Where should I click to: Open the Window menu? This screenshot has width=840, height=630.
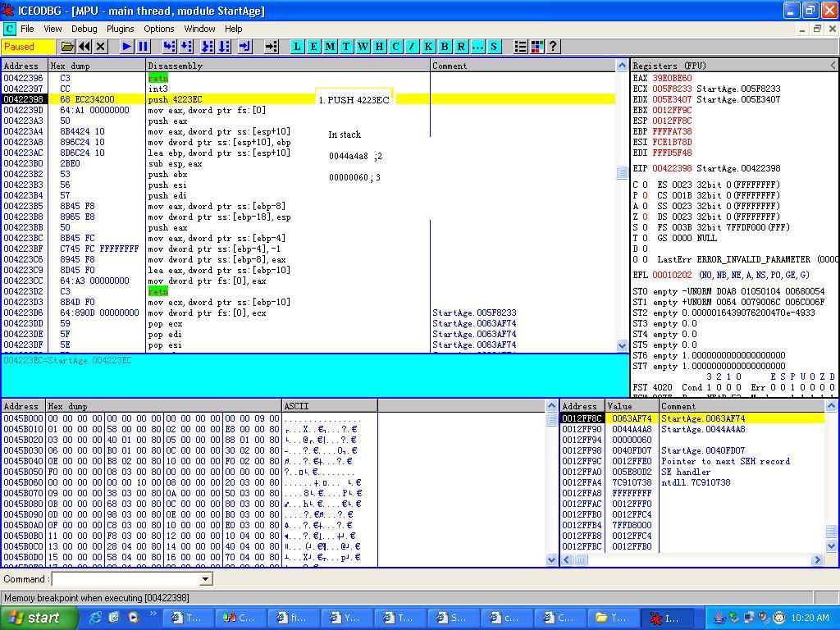(199, 29)
